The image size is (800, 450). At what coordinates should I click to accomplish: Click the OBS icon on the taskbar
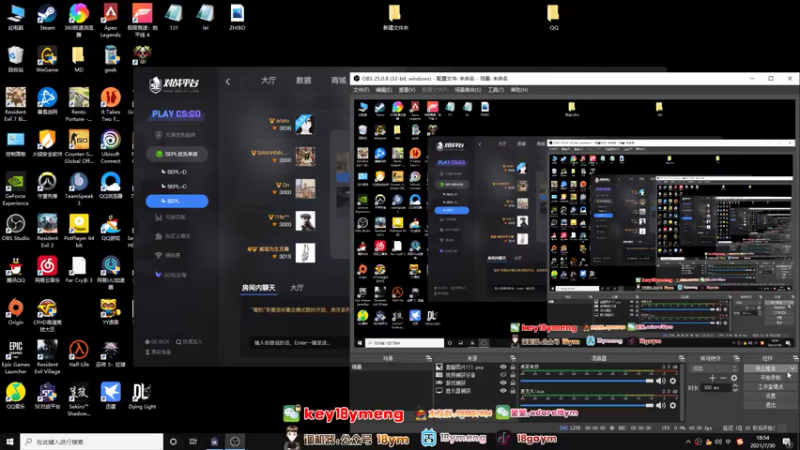coord(235,441)
